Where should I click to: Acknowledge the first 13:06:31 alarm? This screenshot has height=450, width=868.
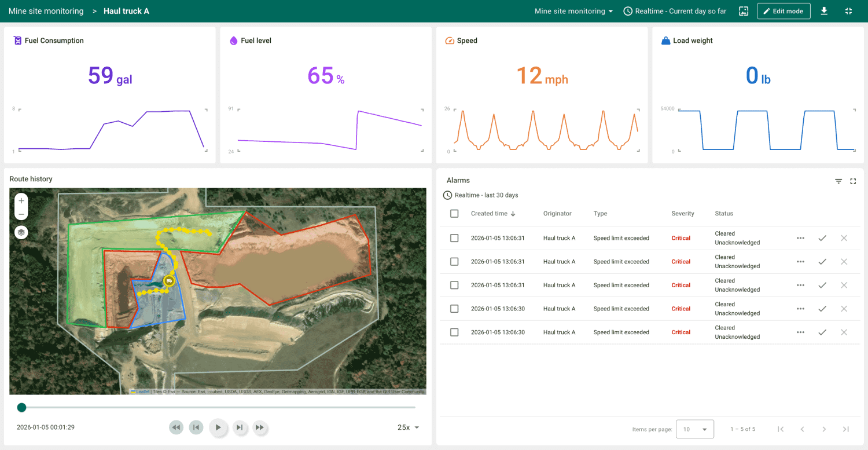822,238
